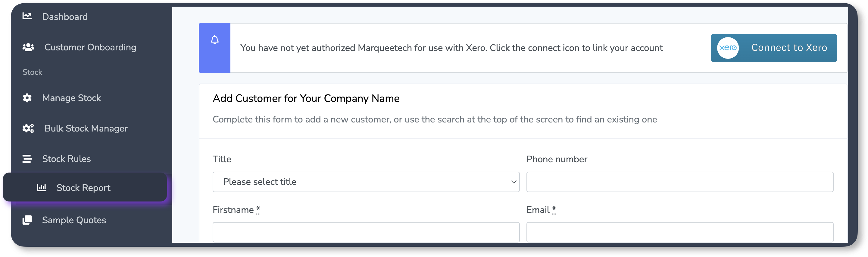This screenshot has height=257, width=868.
Task: Click the Stock Report bar chart icon
Action: tap(42, 187)
